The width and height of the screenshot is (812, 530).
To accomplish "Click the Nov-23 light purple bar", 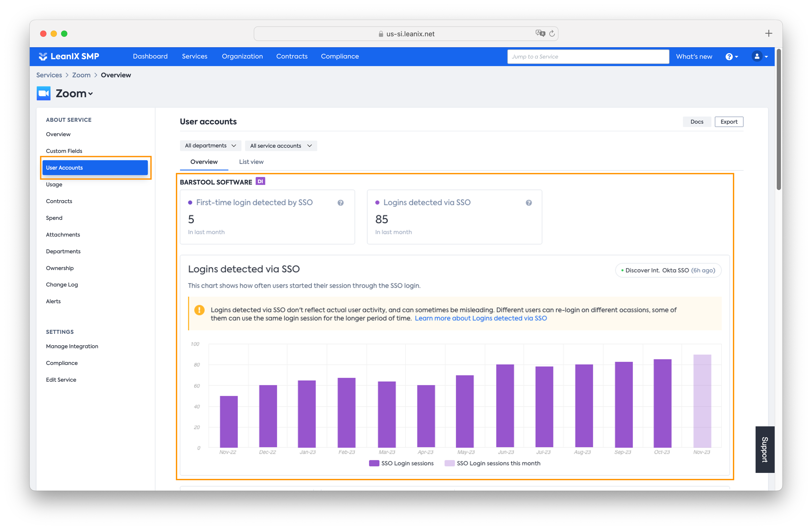I will click(x=702, y=401).
